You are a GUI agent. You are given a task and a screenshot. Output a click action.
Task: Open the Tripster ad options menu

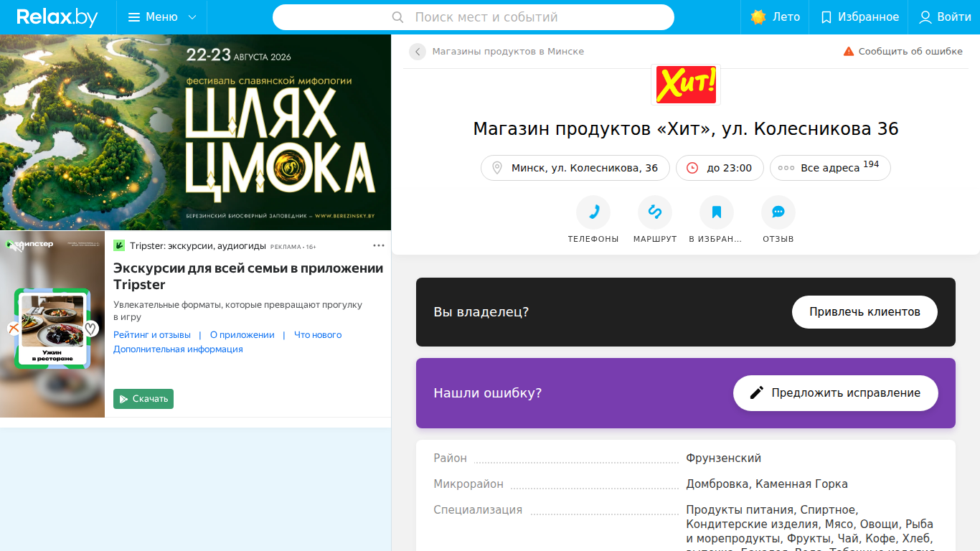point(379,245)
